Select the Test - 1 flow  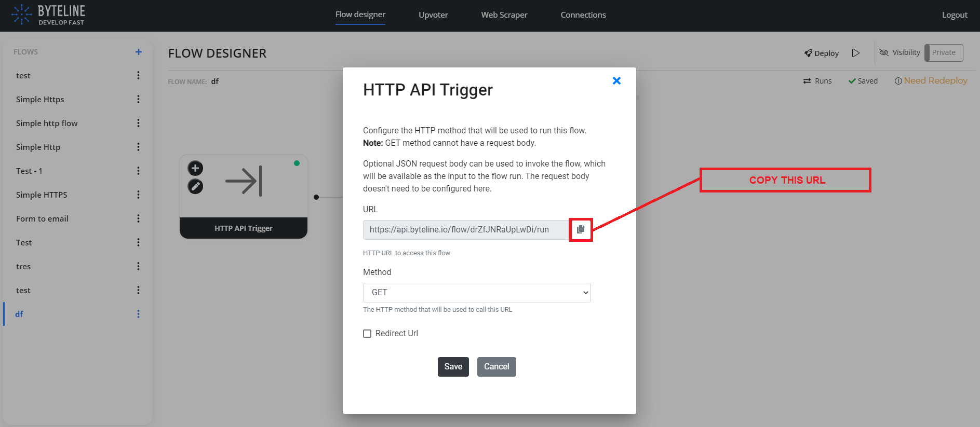(x=29, y=171)
